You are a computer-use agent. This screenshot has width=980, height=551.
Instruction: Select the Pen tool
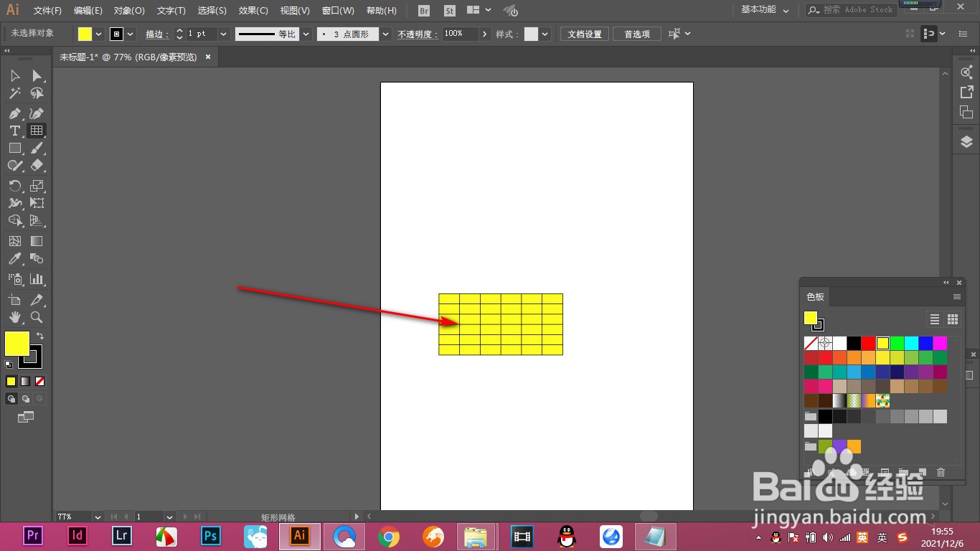[x=14, y=113]
